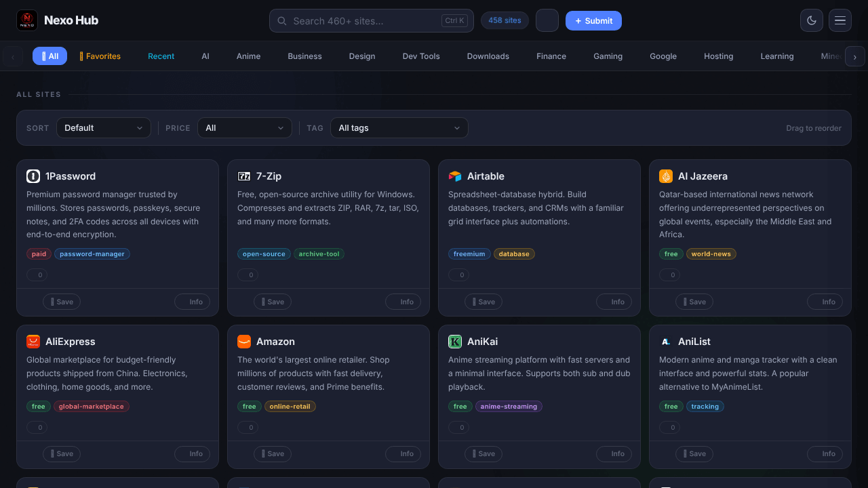Open the Anime category tab
Screen dimensions: 868x488
coord(249,56)
